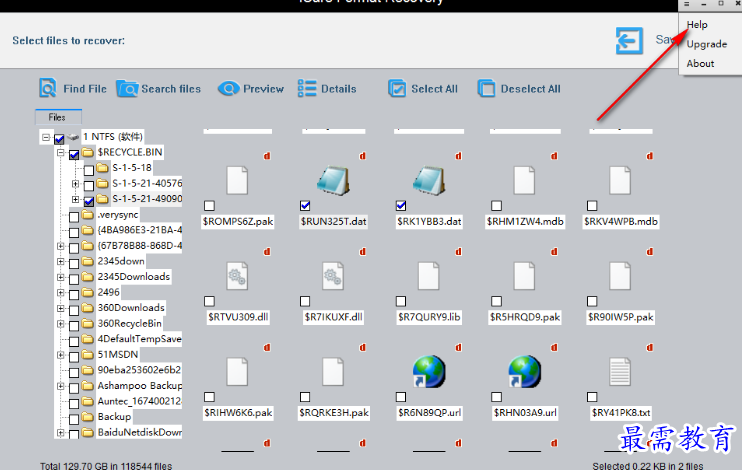Click the Deselect All icon
Screen dimensions: 742x470
coord(486,89)
